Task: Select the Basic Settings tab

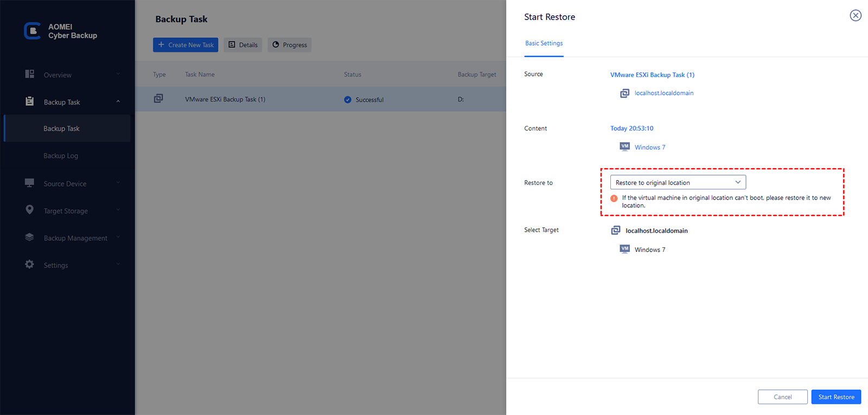Action: pos(544,43)
